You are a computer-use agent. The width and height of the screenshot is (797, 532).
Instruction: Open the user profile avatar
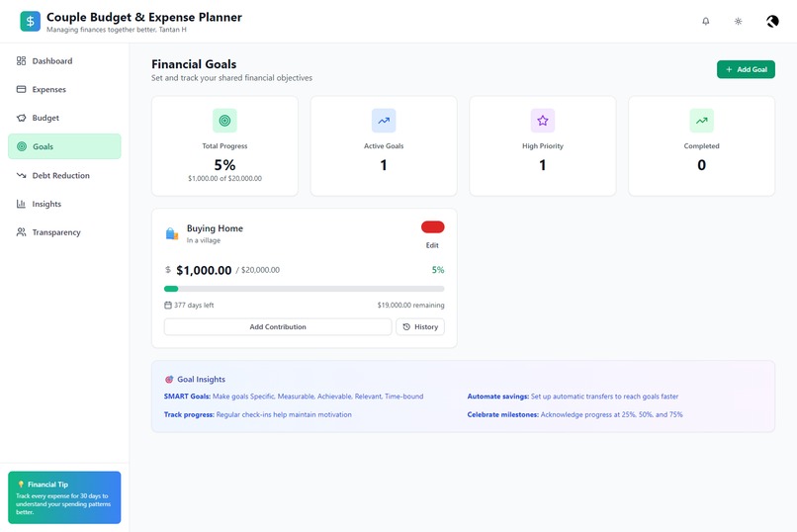point(772,22)
